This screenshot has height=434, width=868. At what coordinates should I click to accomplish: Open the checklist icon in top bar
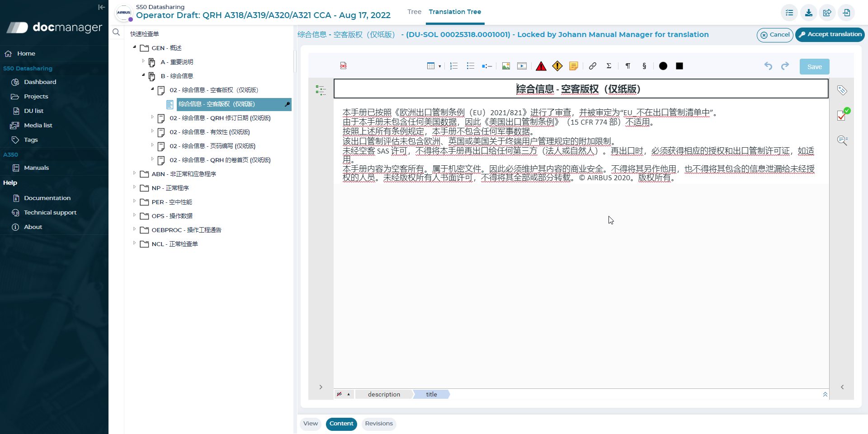pos(789,13)
